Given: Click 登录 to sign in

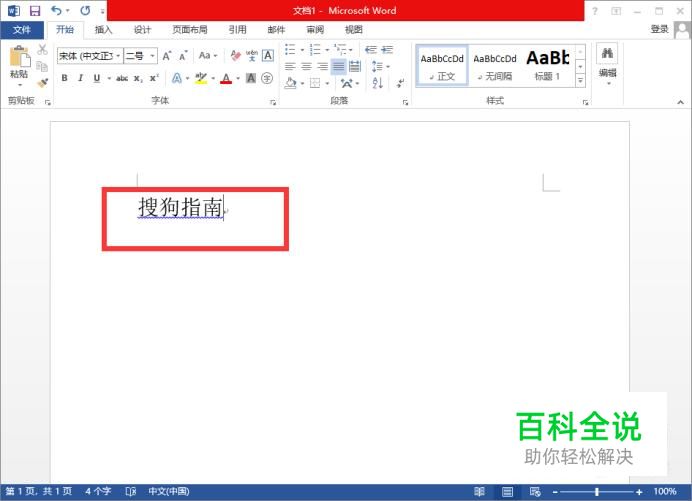Looking at the screenshot, I should click(x=659, y=29).
